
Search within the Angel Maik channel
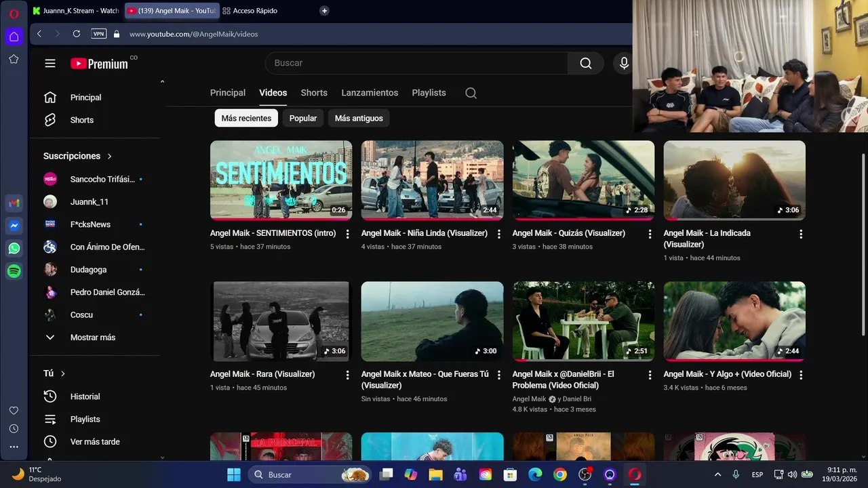click(471, 93)
